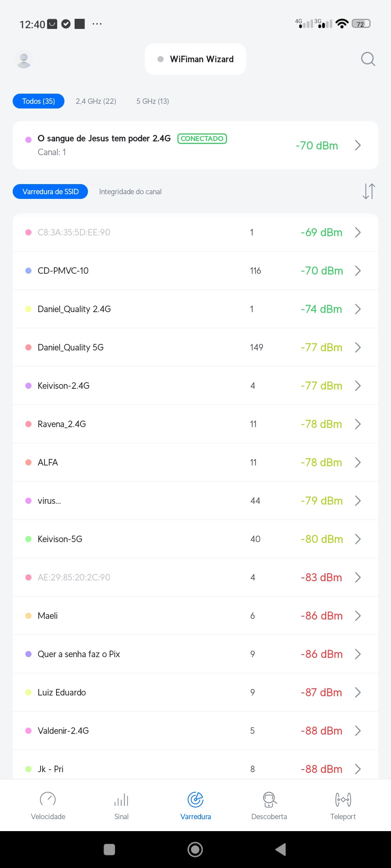Tap the WiFiman Wizard button

pos(195,59)
